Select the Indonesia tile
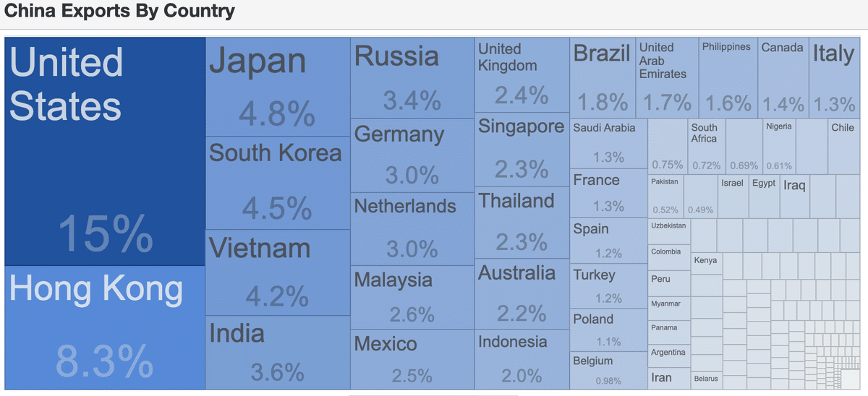 coord(522,360)
